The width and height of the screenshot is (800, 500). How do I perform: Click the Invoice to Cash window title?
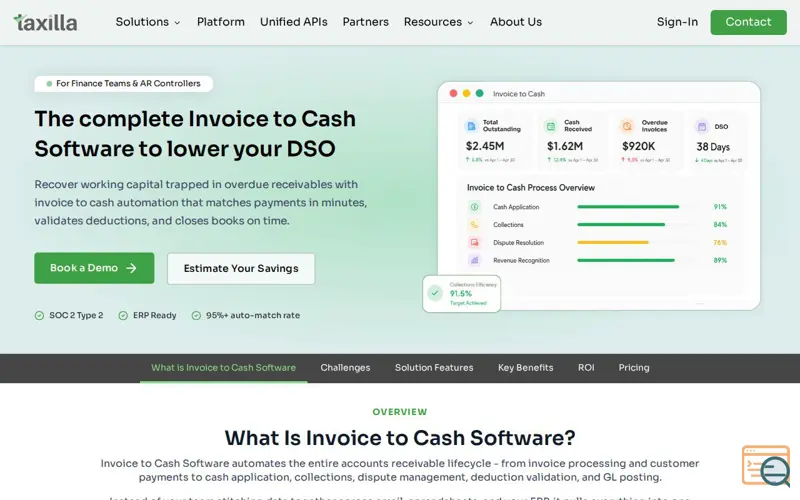click(x=519, y=94)
